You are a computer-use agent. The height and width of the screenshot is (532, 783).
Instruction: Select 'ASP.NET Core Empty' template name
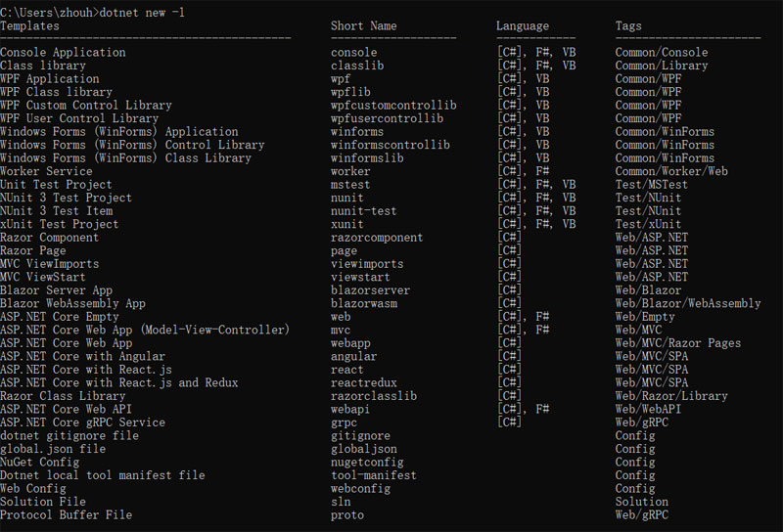pyautogui.click(x=60, y=317)
